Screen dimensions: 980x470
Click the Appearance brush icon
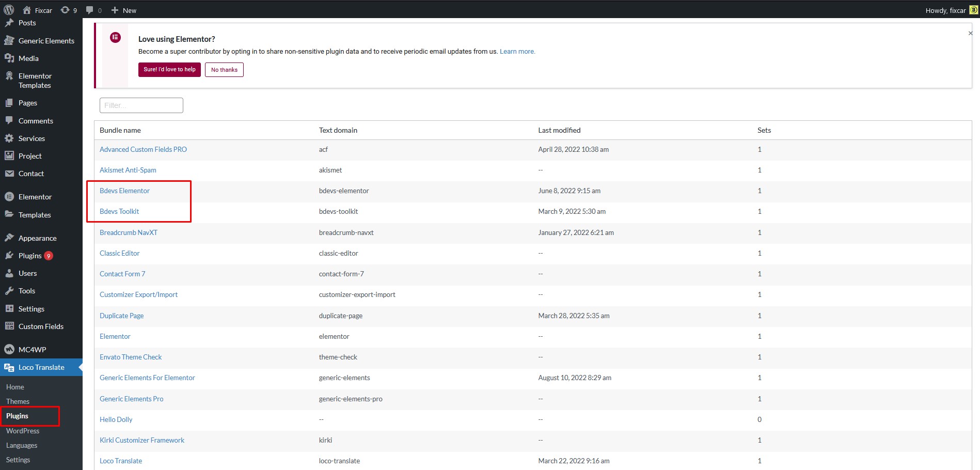point(9,238)
